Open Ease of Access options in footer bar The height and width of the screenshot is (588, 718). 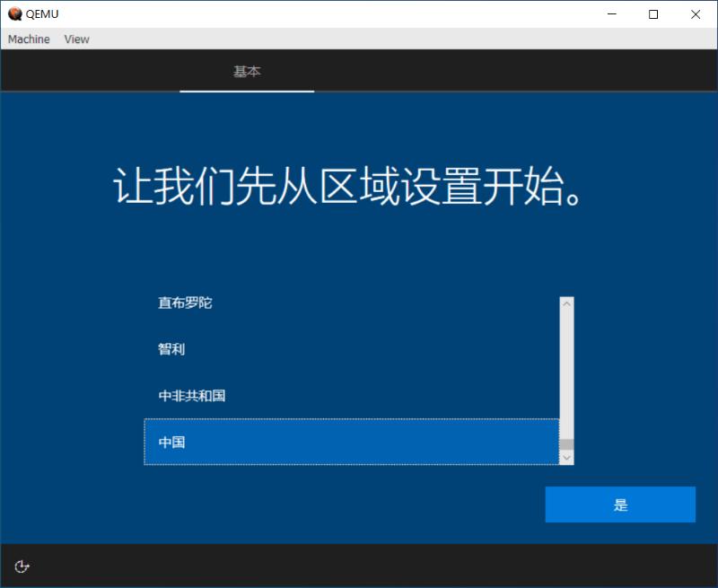click(x=22, y=566)
